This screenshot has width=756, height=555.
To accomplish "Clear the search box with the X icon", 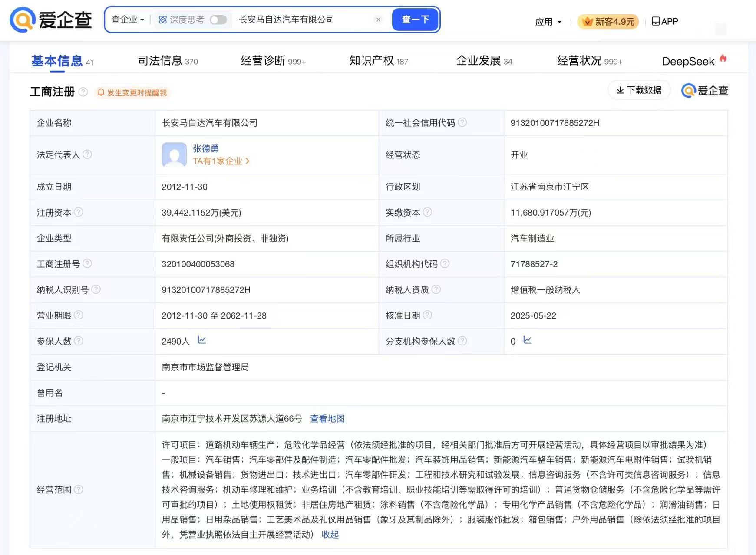I will click(x=378, y=20).
